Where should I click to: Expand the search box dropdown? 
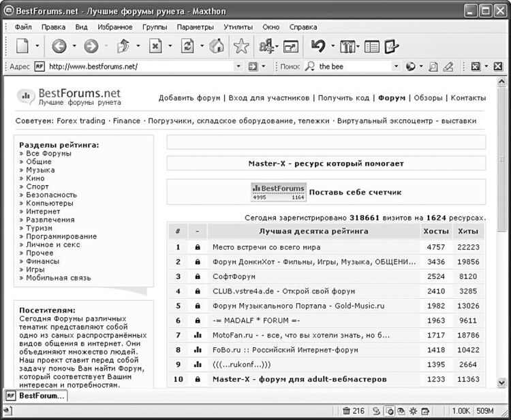(x=396, y=67)
